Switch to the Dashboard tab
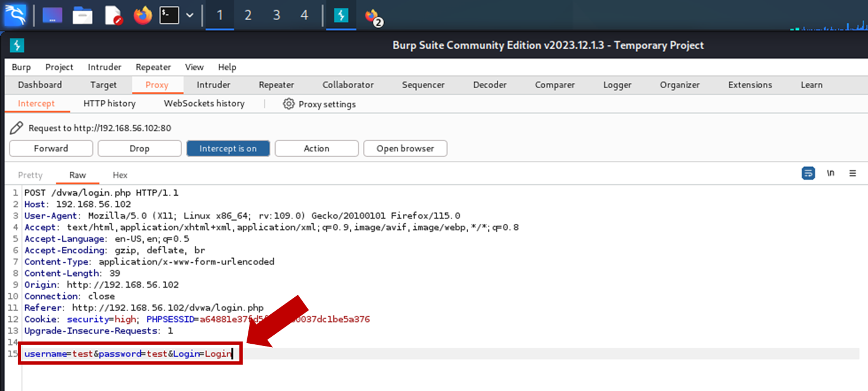The height and width of the screenshot is (391, 868). pos(40,85)
